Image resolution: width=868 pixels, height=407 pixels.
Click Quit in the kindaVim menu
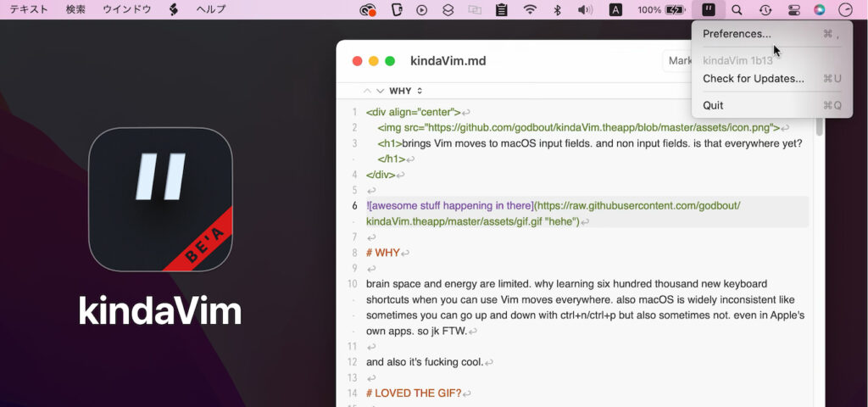(713, 105)
